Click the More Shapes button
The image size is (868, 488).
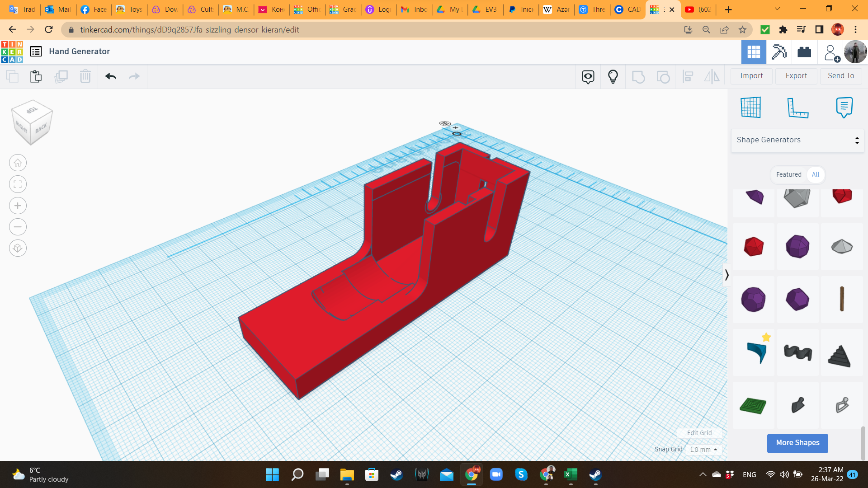pyautogui.click(x=797, y=443)
